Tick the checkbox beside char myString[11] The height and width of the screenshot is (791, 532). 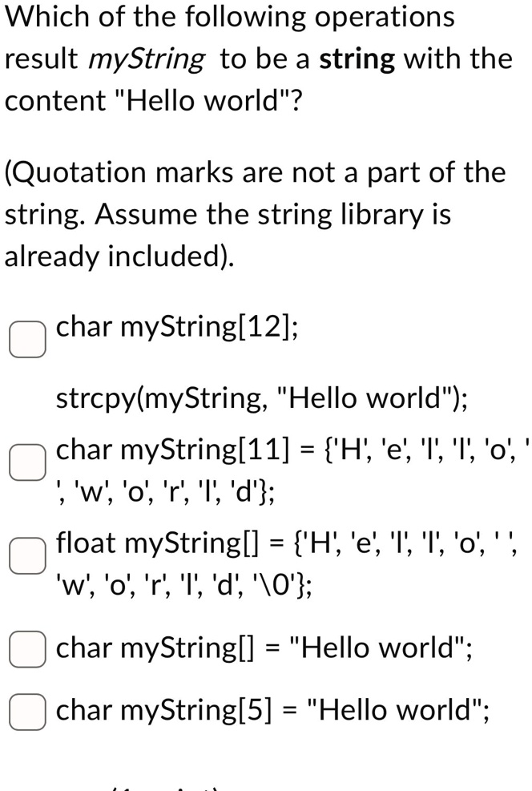point(27,462)
